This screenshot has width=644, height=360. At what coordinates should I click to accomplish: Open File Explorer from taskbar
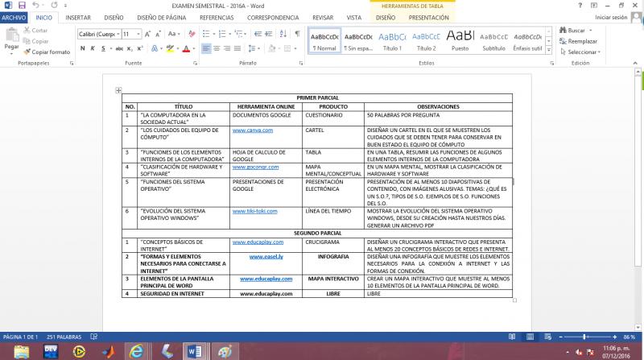click(22, 352)
